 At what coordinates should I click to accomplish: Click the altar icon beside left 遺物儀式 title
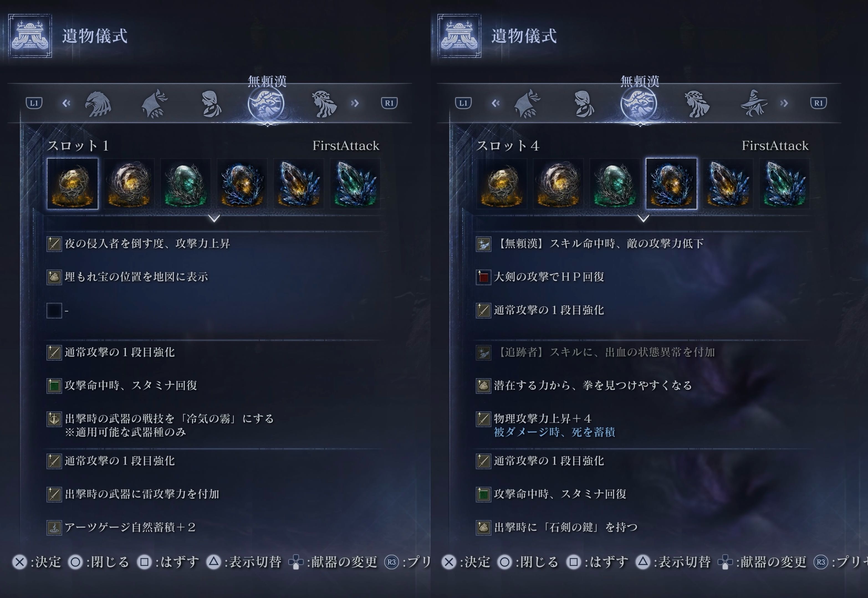tap(30, 36)
